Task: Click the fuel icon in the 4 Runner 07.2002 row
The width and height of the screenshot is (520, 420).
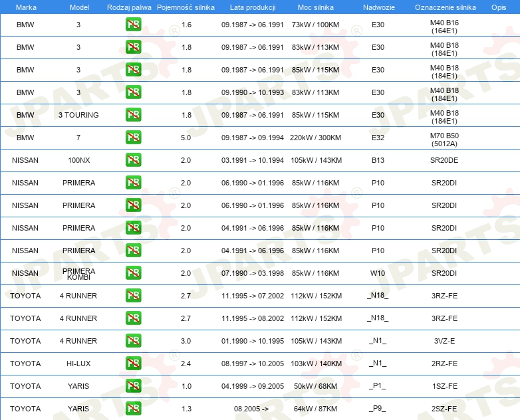Action: pyautogui.click(x=133, y=295)
